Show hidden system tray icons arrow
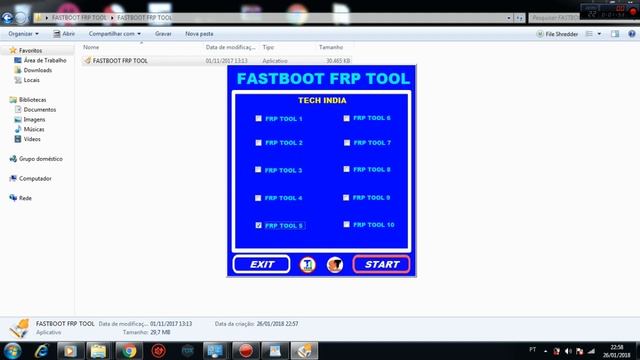The height and width of the screenshot is (360, 640). coord(545,351)
